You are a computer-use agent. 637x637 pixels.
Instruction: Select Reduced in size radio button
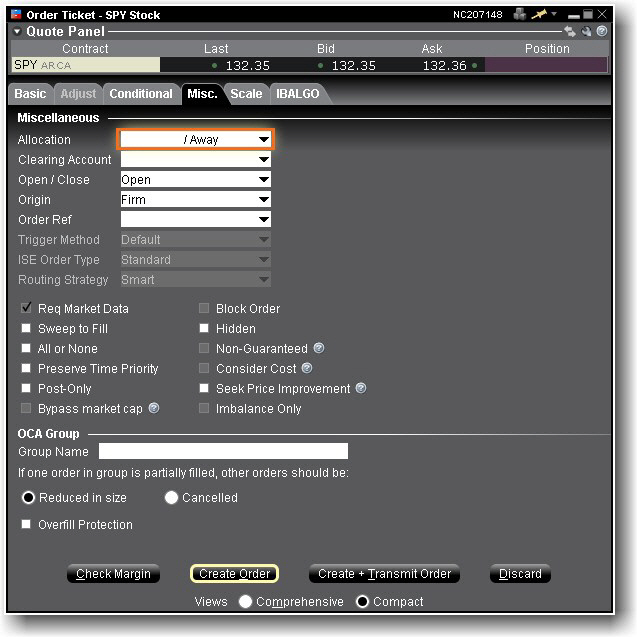point(28,497)
